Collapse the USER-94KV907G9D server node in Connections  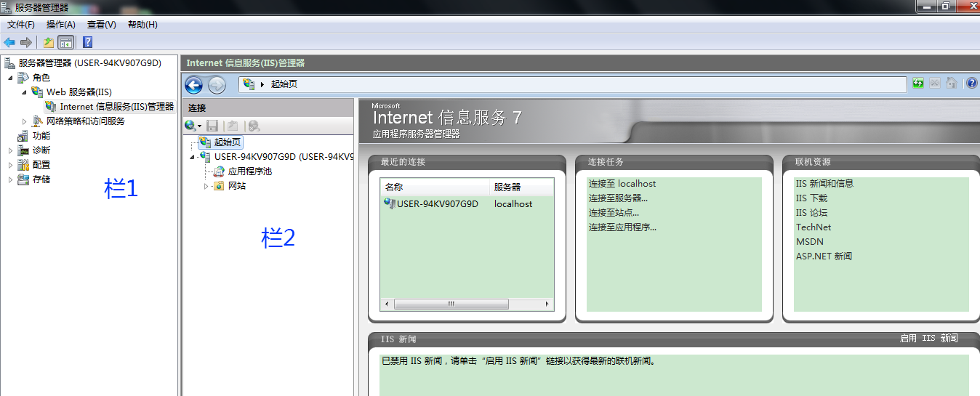192,157
